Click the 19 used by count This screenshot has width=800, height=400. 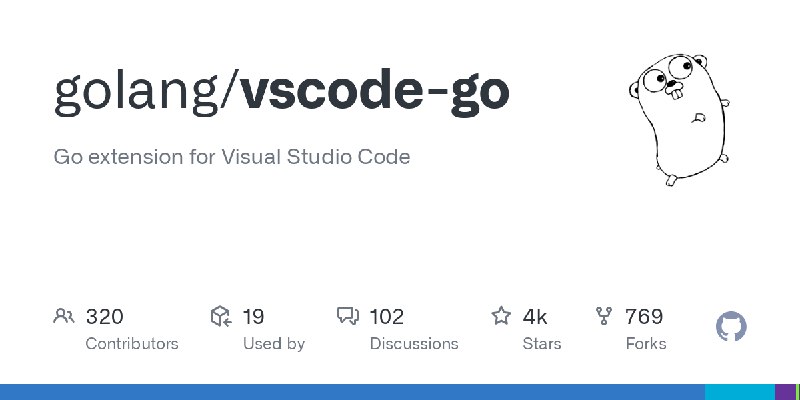click(x=253, y=317)
